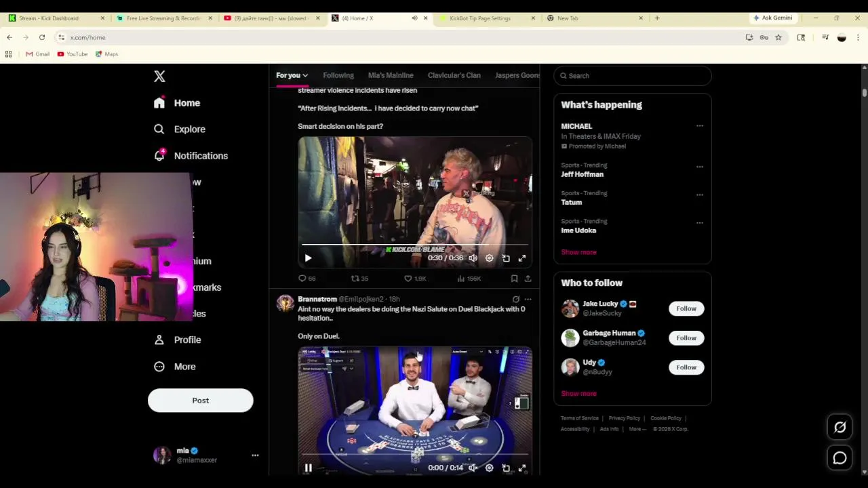Open Grok icon on Brannstrom's post
The height and width of the screenshot is (488, 868).
point(516,299)
